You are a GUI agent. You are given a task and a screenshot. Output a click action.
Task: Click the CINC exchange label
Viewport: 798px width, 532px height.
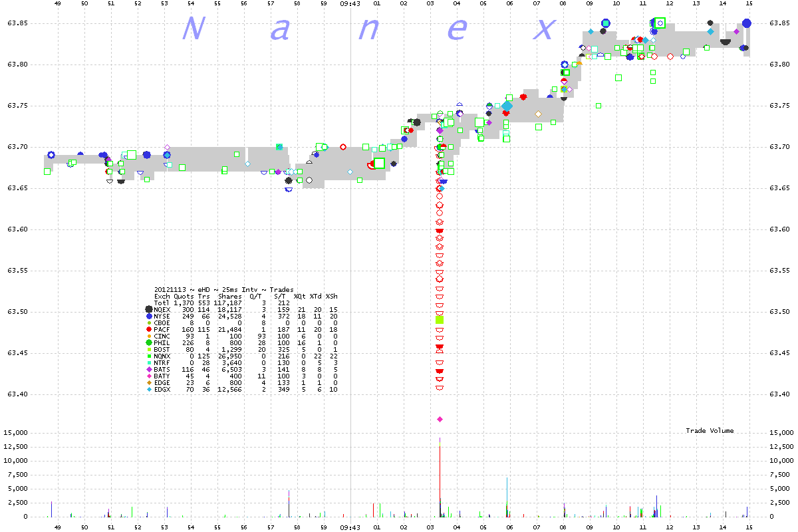click(x=162, y=336)
